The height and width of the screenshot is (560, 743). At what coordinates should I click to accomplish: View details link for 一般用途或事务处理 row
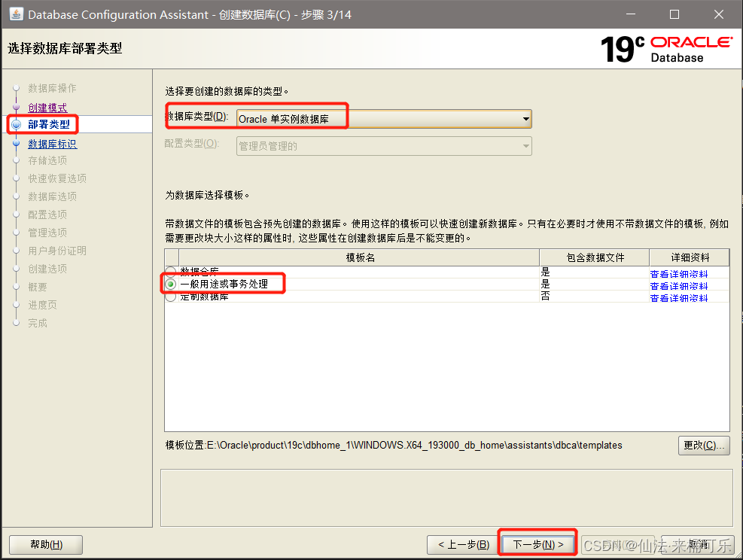[x=679, y=286]
